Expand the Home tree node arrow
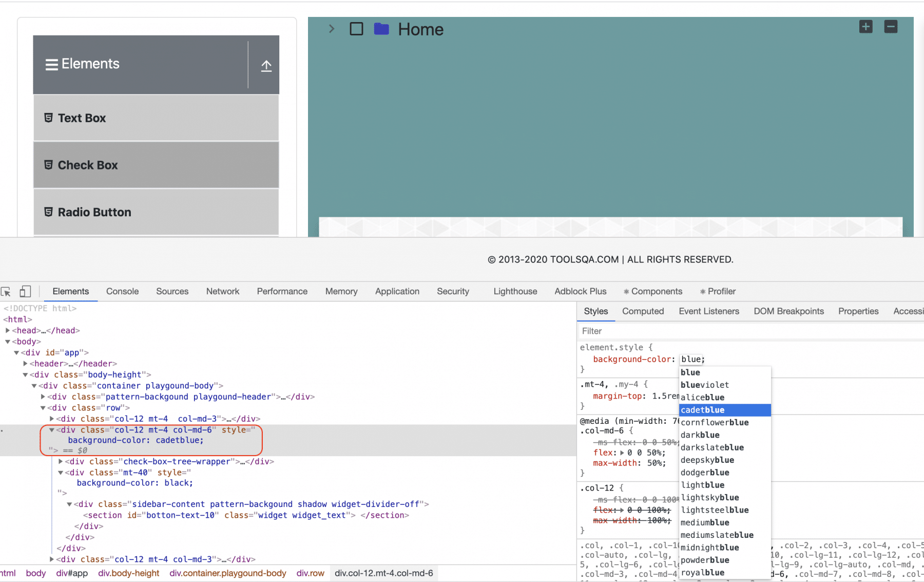Viewport: 924px width, 582px height. point(332,29)
